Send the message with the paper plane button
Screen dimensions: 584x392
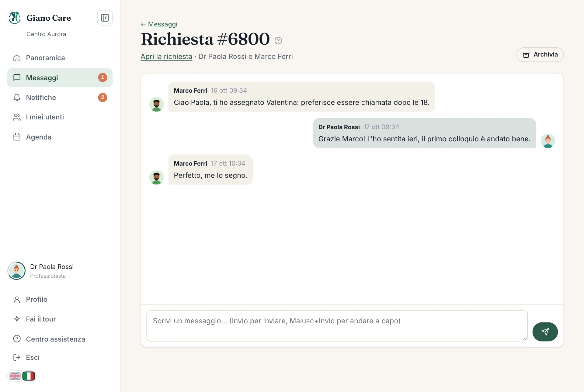(x=545, y=332)
